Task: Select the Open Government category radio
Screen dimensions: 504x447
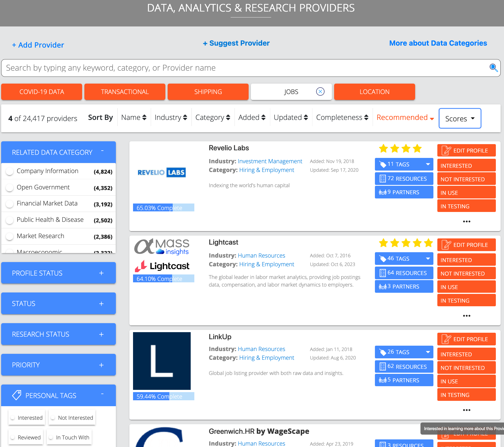Action: [10, 187]
